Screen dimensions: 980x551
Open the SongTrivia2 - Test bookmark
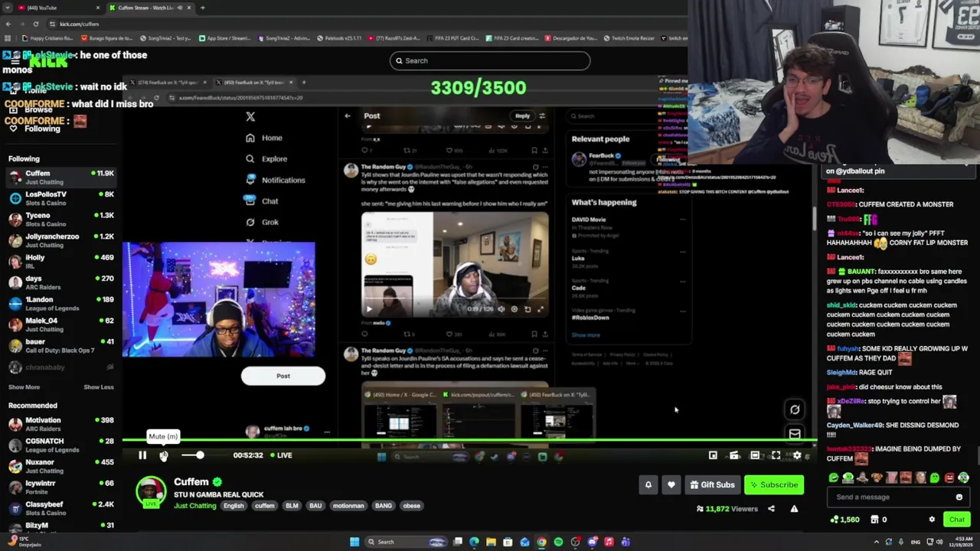[x=164, y=38]
